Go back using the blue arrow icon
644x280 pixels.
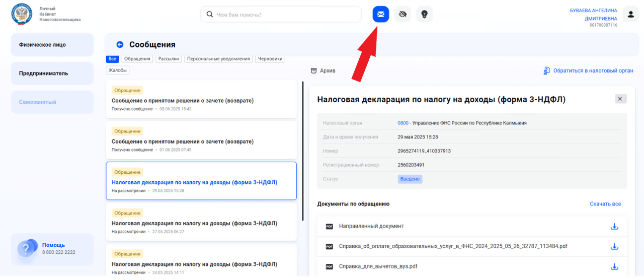coord(120,44)
